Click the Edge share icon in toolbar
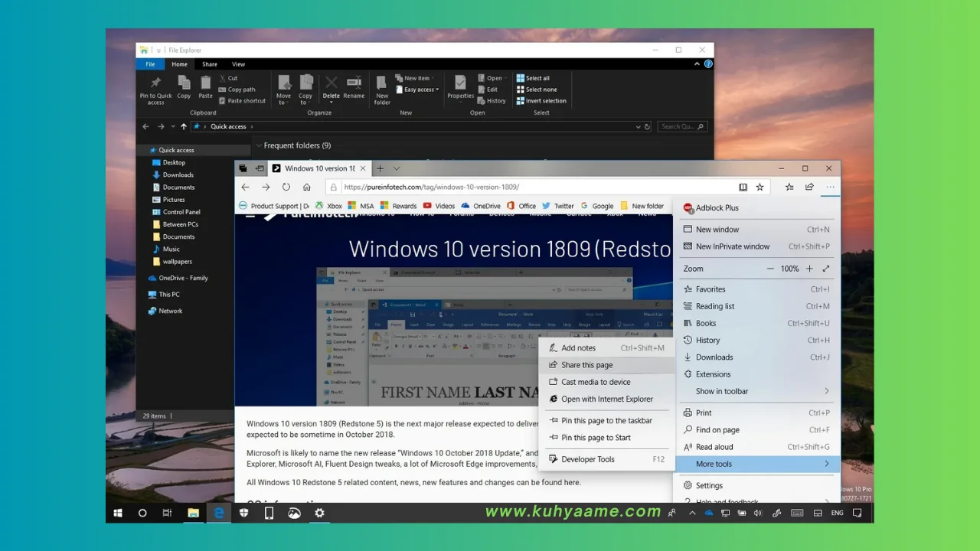This screenshot has height=551, width=980. (809, 187)
